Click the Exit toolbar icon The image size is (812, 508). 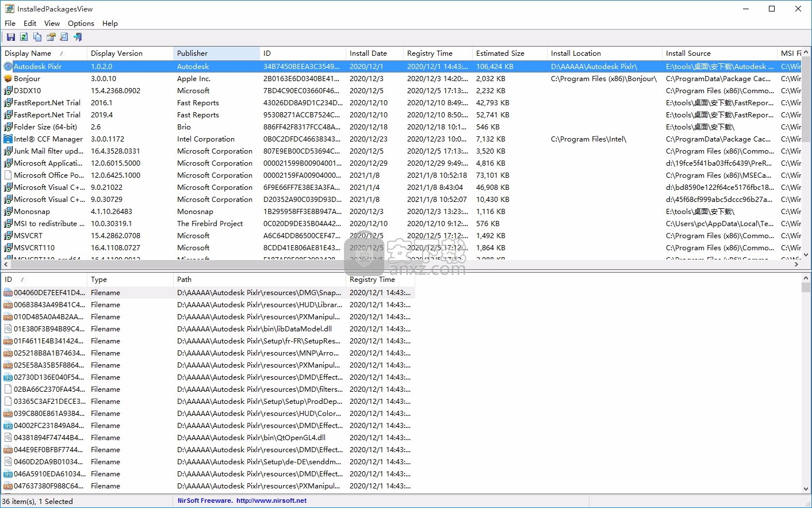tap(78, 37)
